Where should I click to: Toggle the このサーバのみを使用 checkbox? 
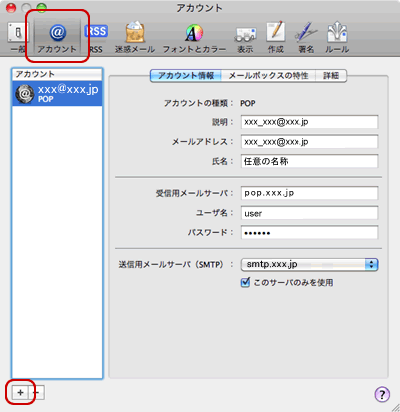click(245, 283)
